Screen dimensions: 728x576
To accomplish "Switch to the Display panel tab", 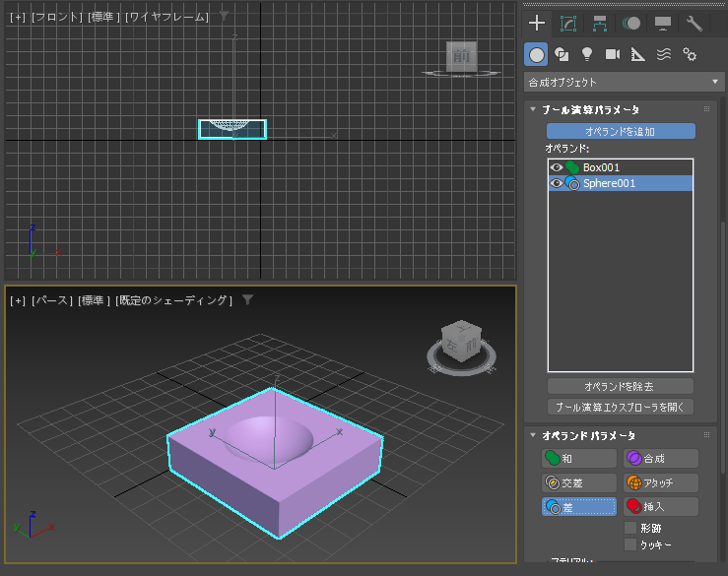I will (663, 24).
